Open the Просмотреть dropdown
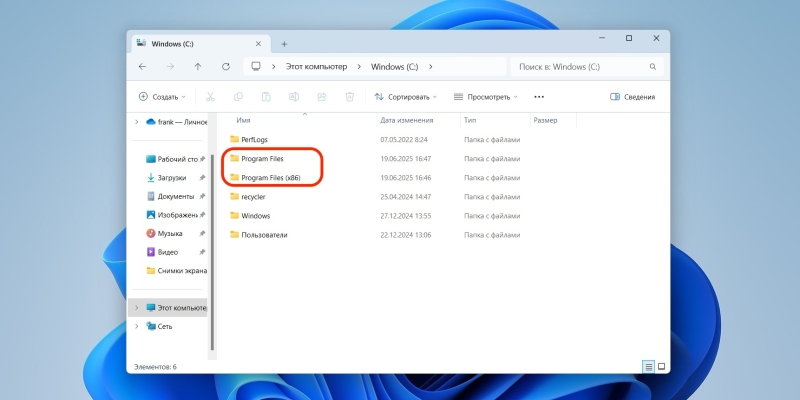 (485, 96)
